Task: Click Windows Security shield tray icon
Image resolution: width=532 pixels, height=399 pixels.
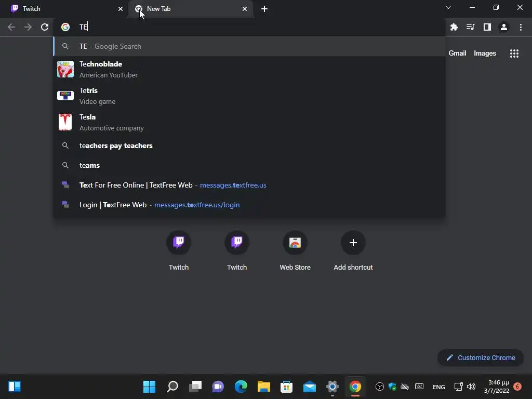Action: [392, 387]
